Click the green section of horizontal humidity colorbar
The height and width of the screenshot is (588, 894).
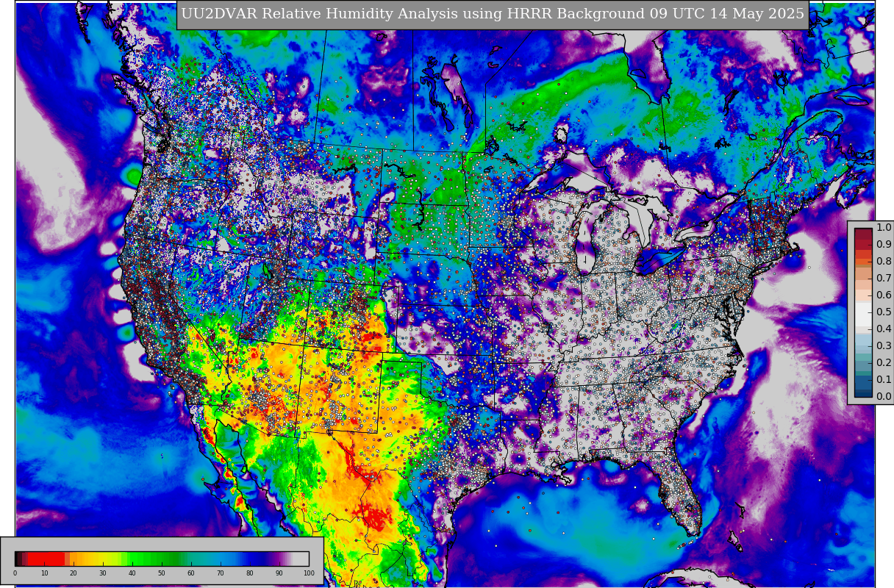[151, 559]
